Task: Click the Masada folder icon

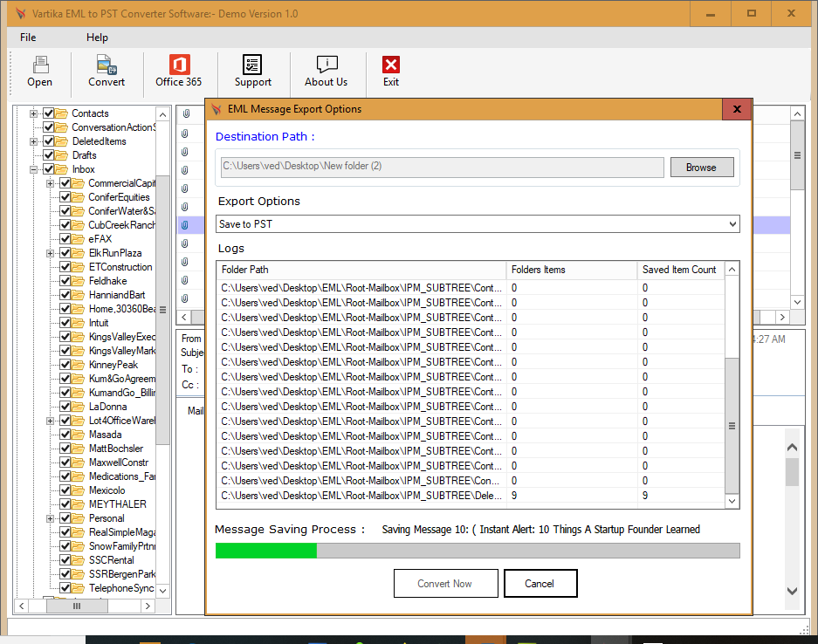Action: pyautogui.click(x=79, y=435)
